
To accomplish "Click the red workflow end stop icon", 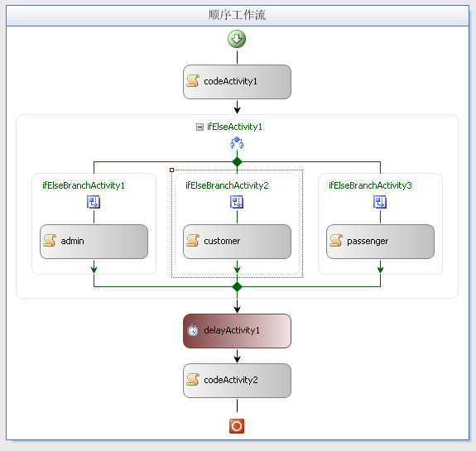I will point(237,426).
